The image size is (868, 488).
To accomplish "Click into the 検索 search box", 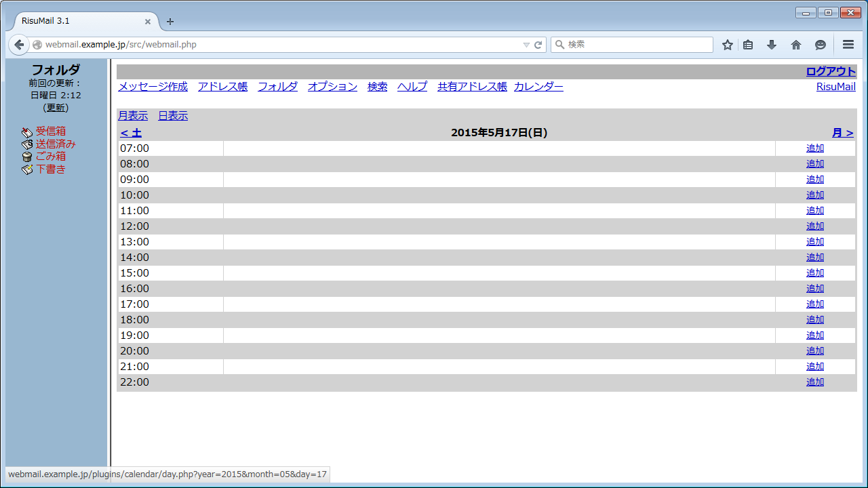I will click(632, 45).
